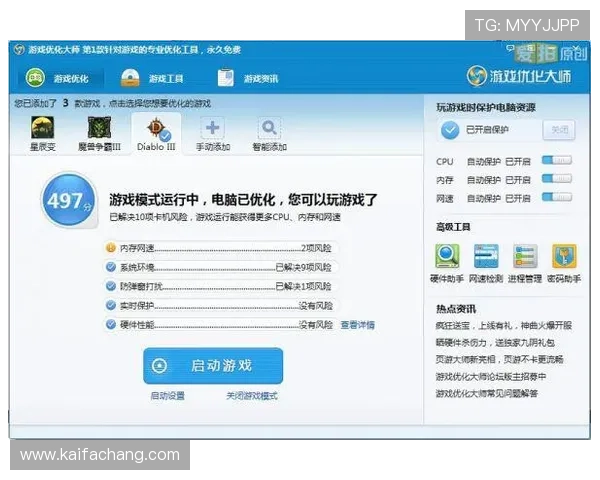Select the 星辰变 game icon

click(x=42, y=127)
